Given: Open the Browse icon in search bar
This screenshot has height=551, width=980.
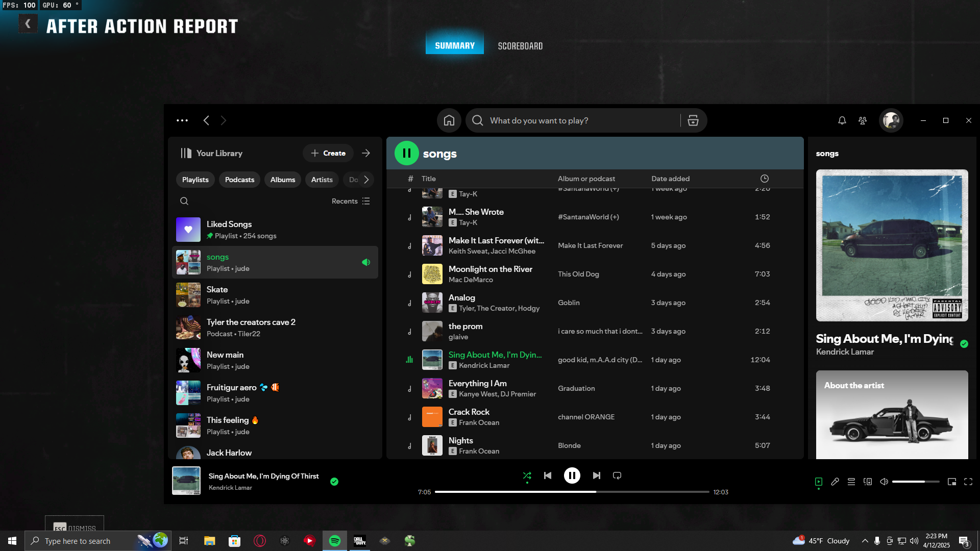Looking at the screenshot, I should (x=693, y=120).
